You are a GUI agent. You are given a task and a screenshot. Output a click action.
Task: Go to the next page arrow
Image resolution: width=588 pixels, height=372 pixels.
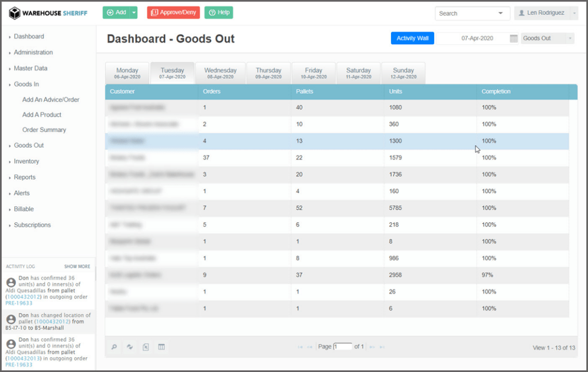pyautogui.click(x=372, y=347)
